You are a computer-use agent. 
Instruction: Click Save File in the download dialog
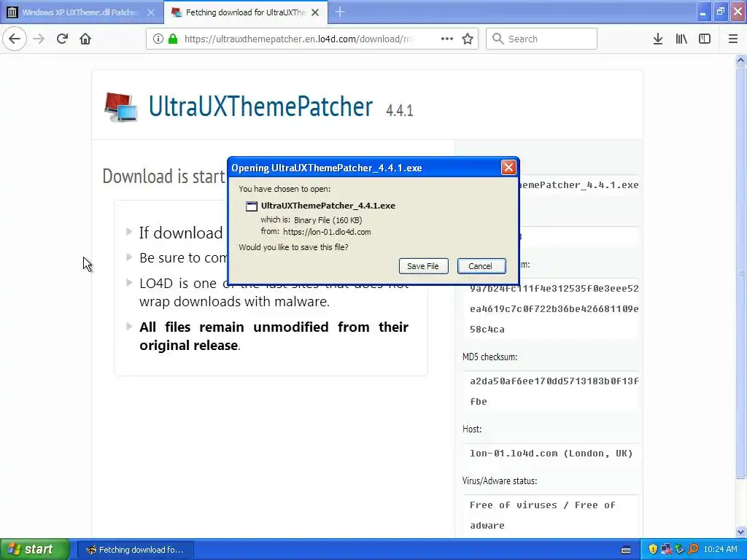coord(423,266)
